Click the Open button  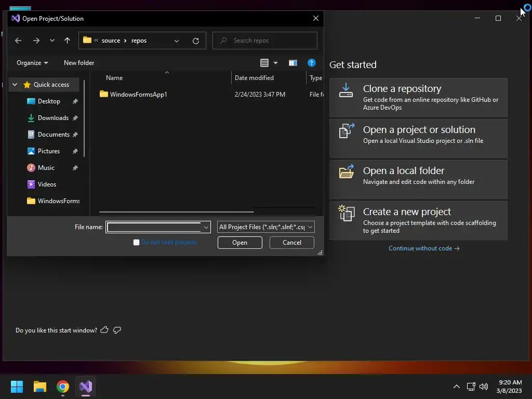pos(240,243)
